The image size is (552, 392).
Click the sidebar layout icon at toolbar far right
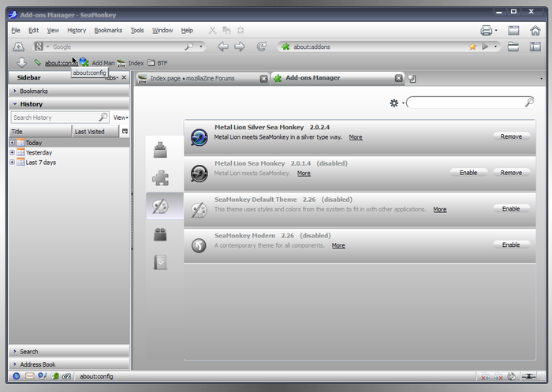click(x=535, y=47)
